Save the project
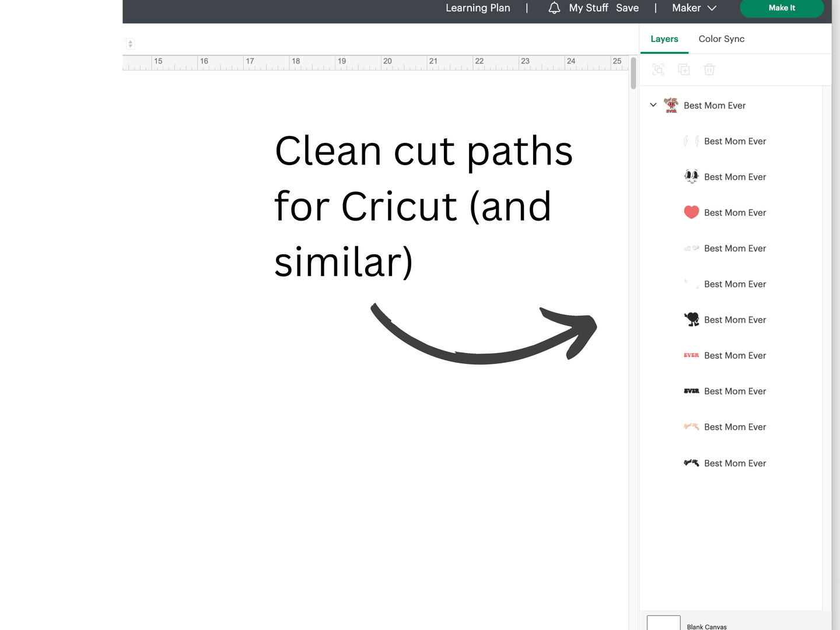The image size is (840, 630). pos(627,8)
